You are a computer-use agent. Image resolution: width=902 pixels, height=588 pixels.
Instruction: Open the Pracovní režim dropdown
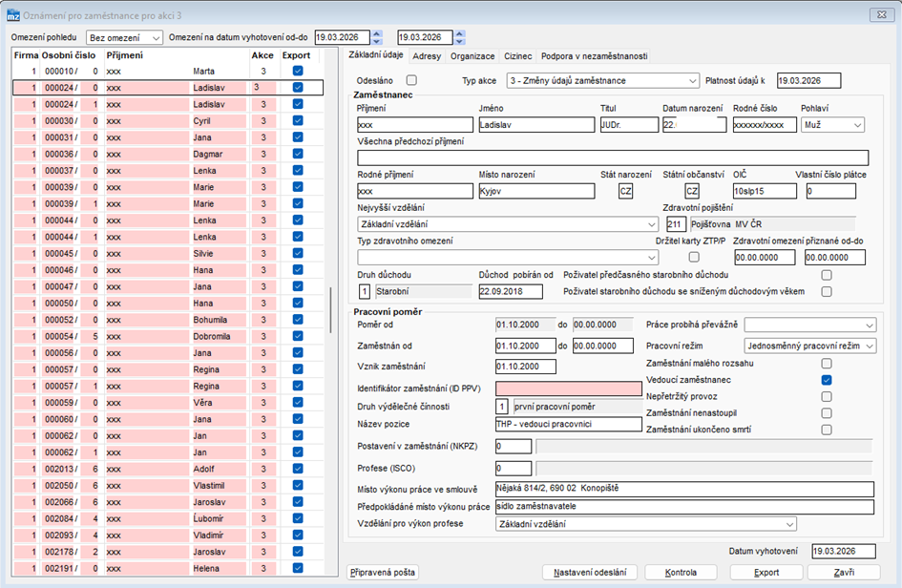(810, 346)
